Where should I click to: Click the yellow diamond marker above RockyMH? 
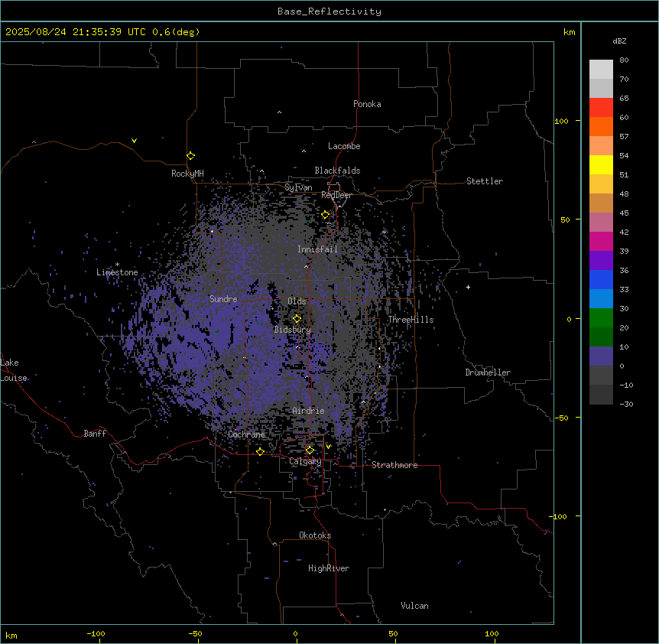click(x=190, y=156)
